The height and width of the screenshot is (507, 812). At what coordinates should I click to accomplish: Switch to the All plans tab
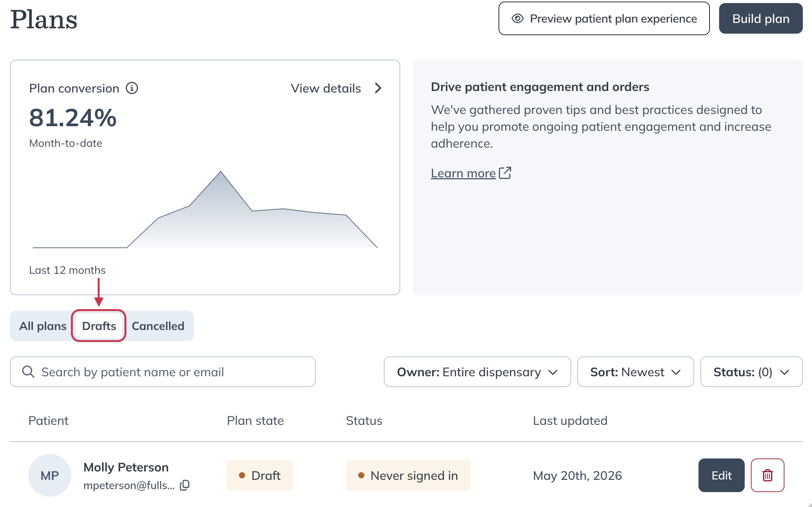(x=43, y=326)
